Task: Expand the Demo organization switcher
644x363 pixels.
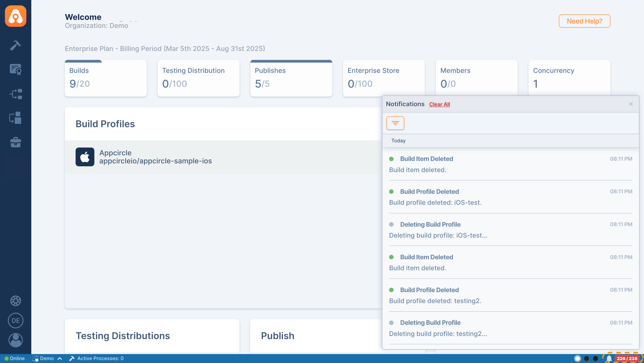Action: click(x=47, y=359)
